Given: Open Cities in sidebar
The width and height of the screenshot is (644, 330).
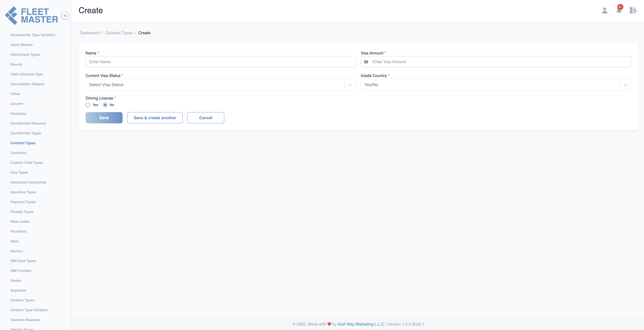Looking at the screenshot, I should 15,94.
